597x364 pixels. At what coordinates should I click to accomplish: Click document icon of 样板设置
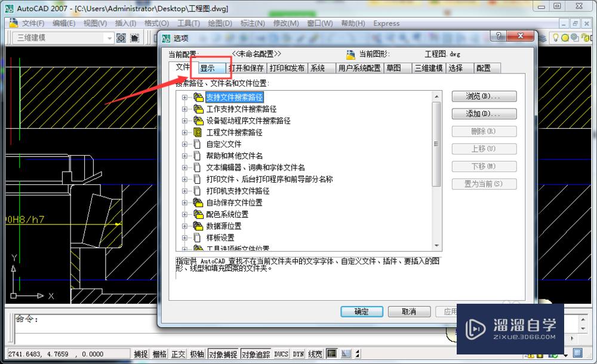coord(197,237)
